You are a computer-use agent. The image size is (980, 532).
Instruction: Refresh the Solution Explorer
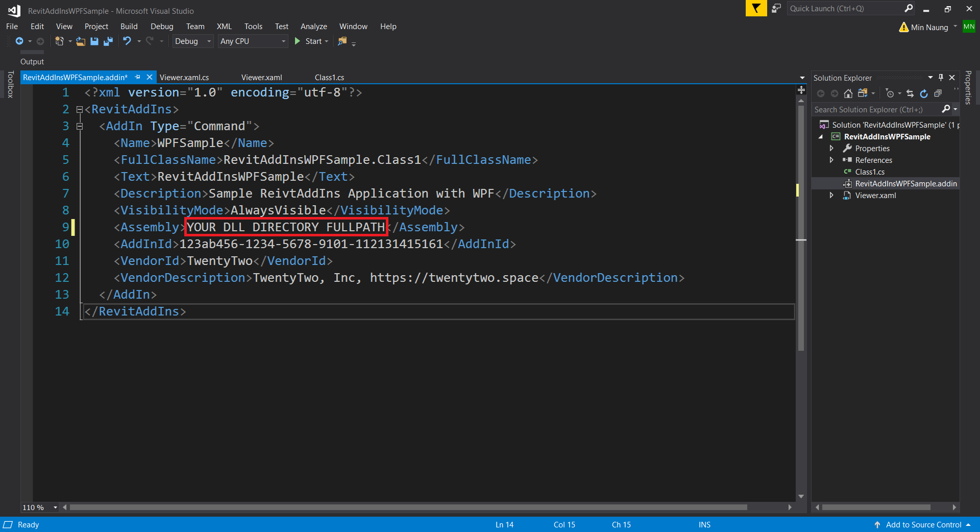(x=924, y=93)
